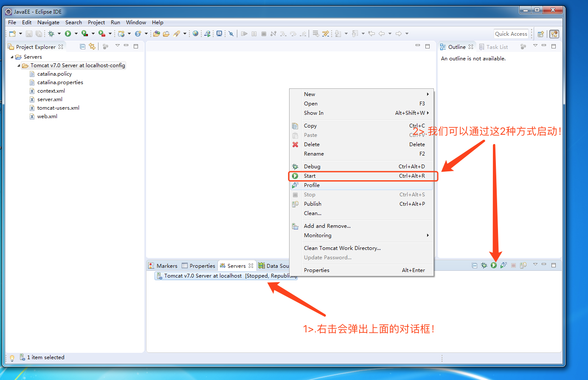
Task: Switch to the Task List tab
Action: click(493, 47)
